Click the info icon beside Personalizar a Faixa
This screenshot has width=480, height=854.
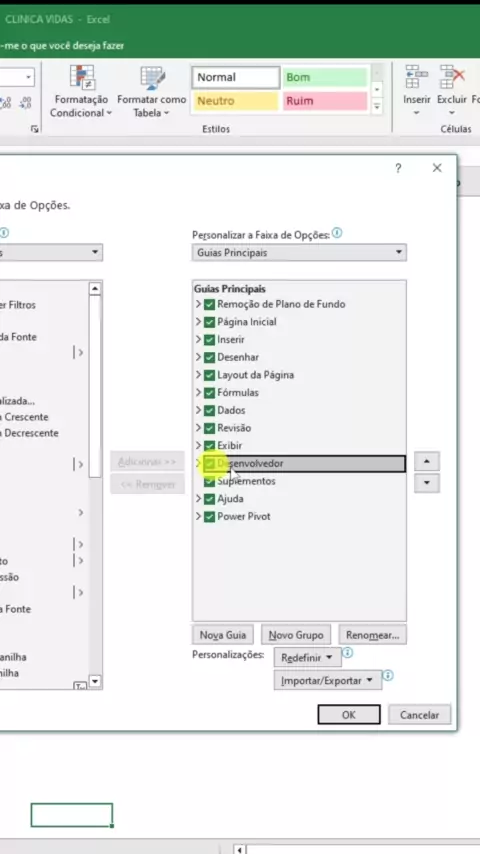[x=337, y=234]
